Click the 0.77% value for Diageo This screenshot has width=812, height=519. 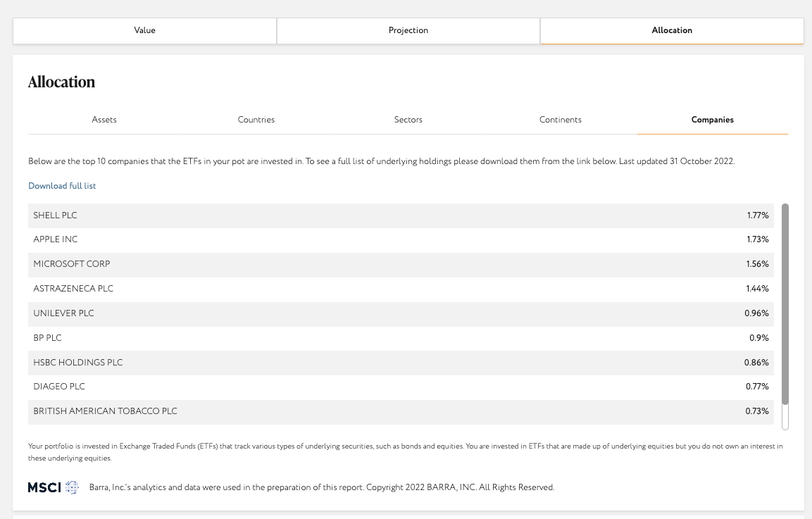pos(757,387)
